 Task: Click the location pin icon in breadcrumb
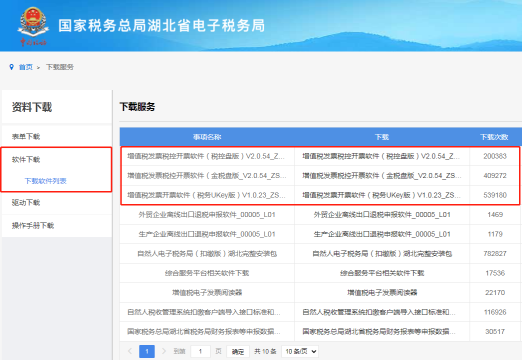coord(11,67)
